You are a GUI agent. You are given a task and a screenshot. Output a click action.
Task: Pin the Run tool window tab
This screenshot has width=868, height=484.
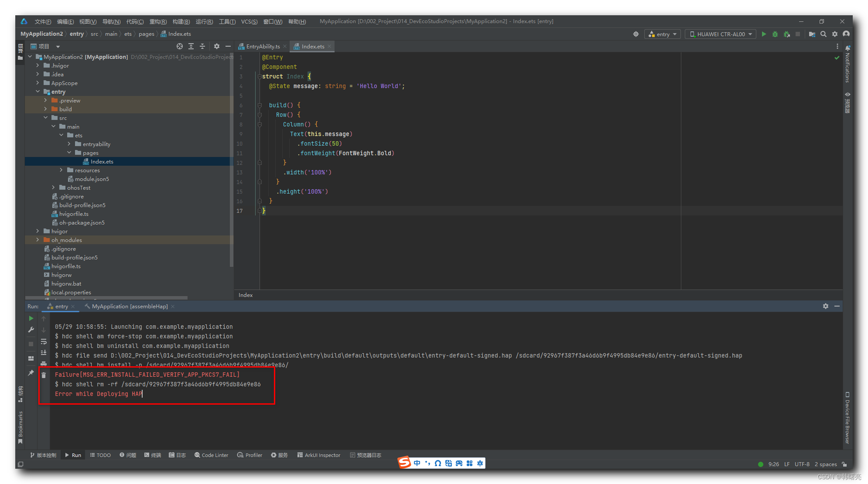click(x=31, y=373)
